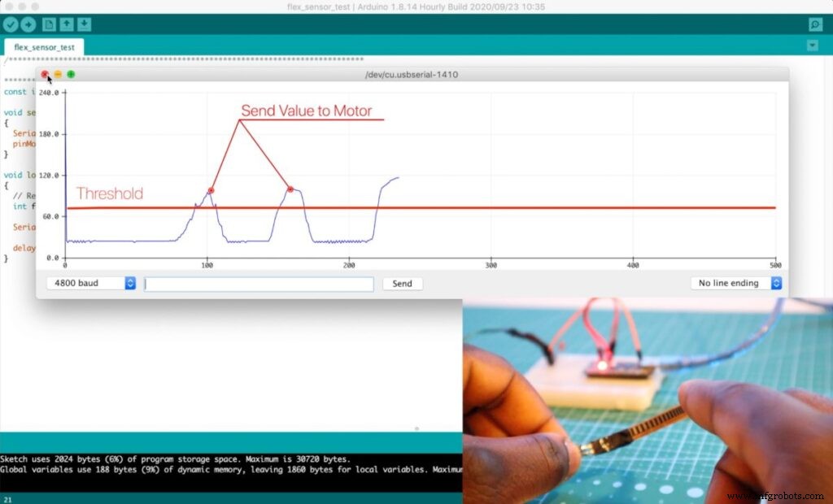Open the Serial Monitor magnifier icon
Viewport: 833px width, 504px height.
click(815, 25)
